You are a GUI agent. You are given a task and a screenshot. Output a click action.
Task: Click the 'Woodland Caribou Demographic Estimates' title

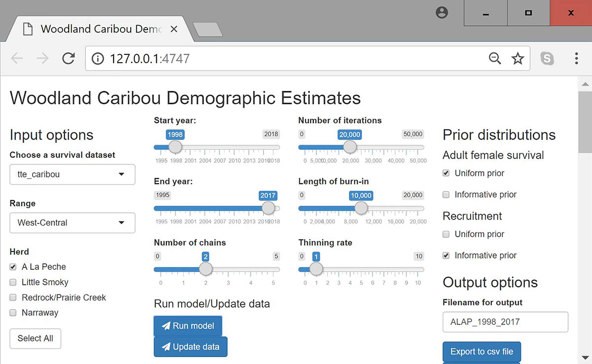click(x=185, y=98)
